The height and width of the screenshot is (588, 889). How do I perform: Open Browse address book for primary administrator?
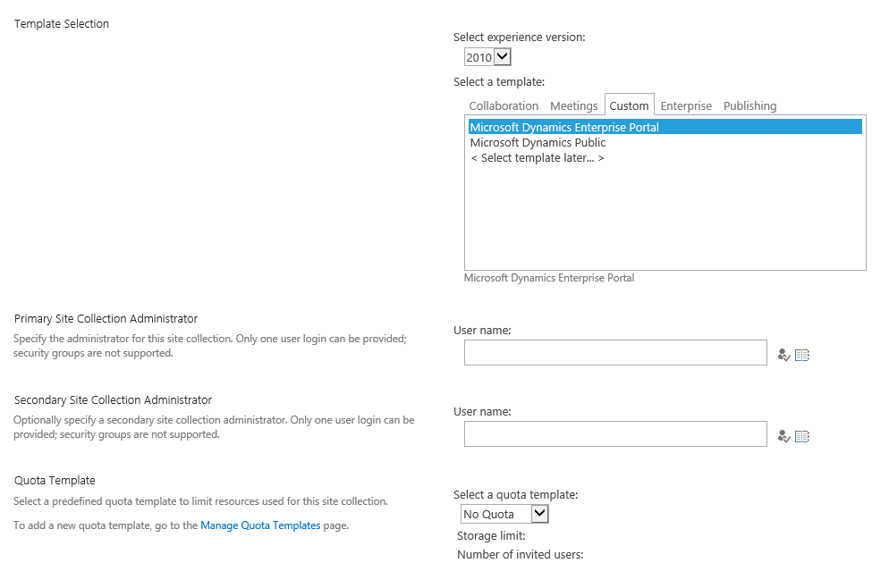tap(802, 355)
